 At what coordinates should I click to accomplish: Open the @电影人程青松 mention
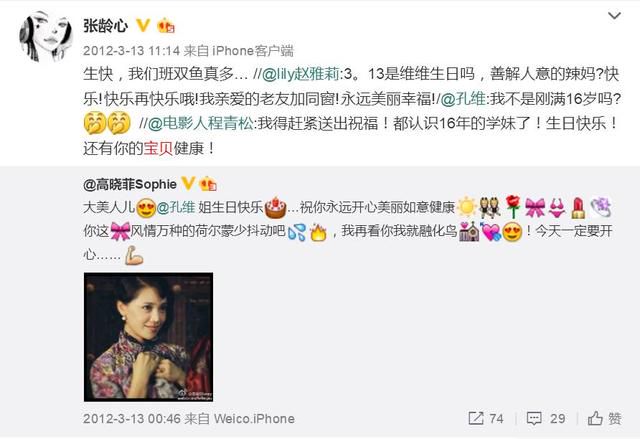pos(200,124)
